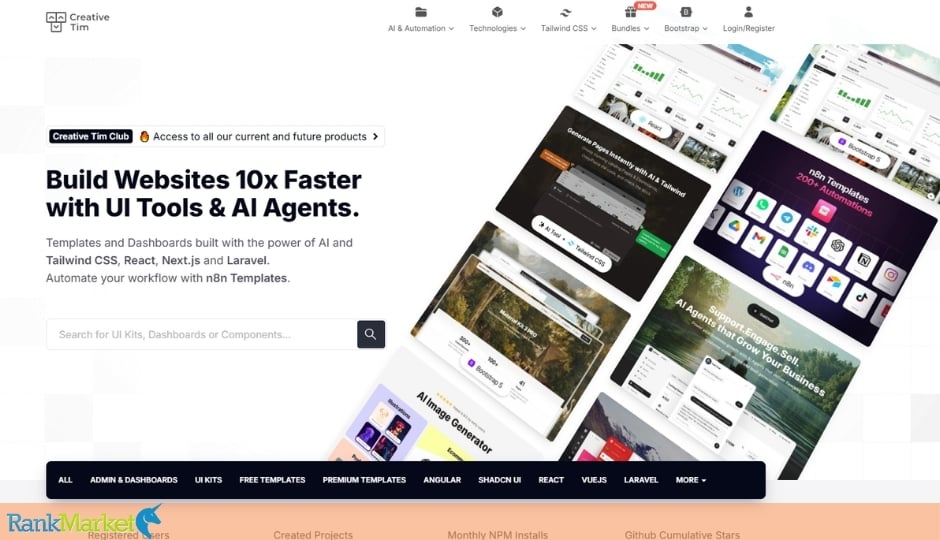Click the arrow at end of club banner
Screen dimensions: 940x540
375,137
